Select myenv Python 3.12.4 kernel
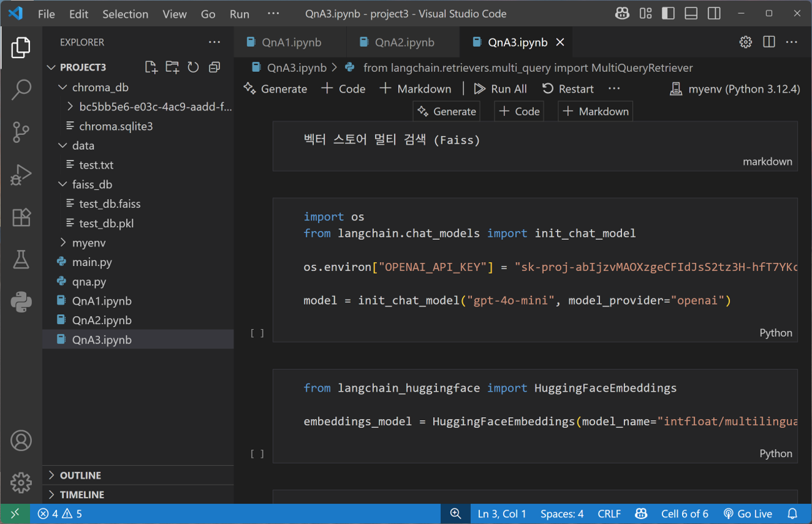Image resolution: width=812 pixels, height=524 pixels. pyautogui.click(x=734, y=89)
